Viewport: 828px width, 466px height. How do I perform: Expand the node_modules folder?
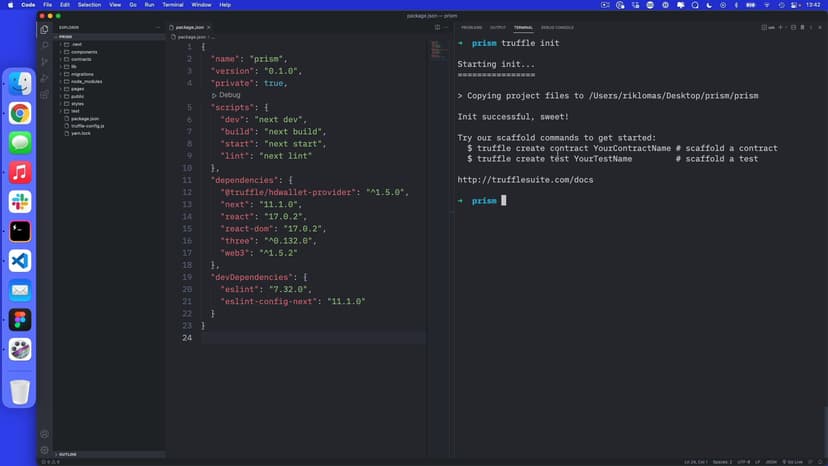point(86,81)
